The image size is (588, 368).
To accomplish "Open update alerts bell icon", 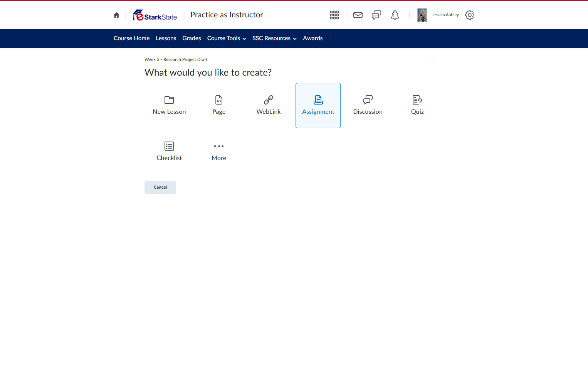I will [x=395, y=15].
